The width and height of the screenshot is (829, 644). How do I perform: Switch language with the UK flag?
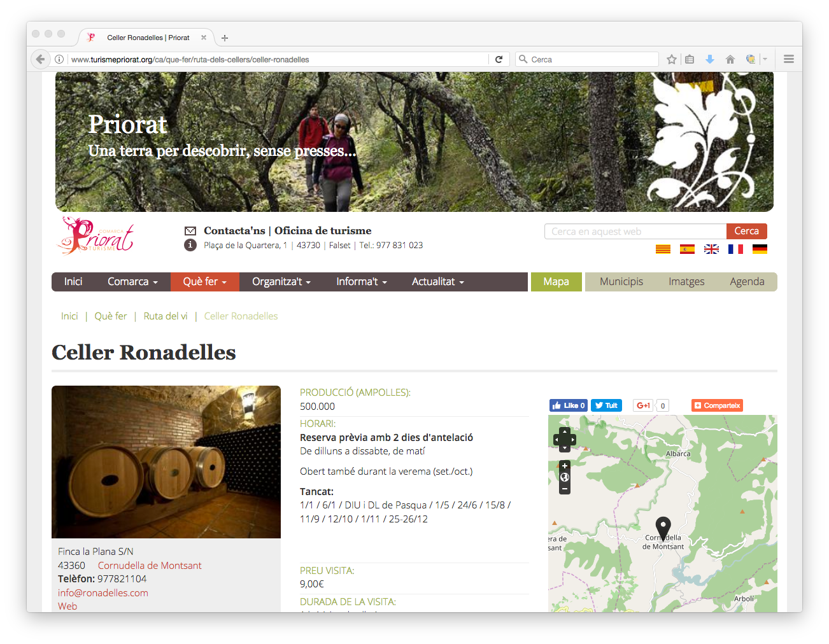pos(711,249)
